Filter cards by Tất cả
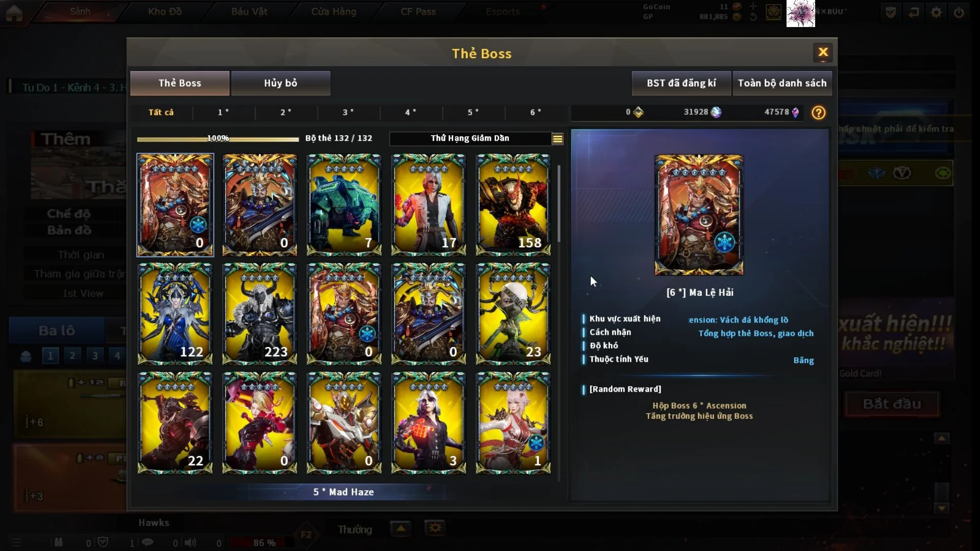 pyautogui.click(x=161, y=112)
